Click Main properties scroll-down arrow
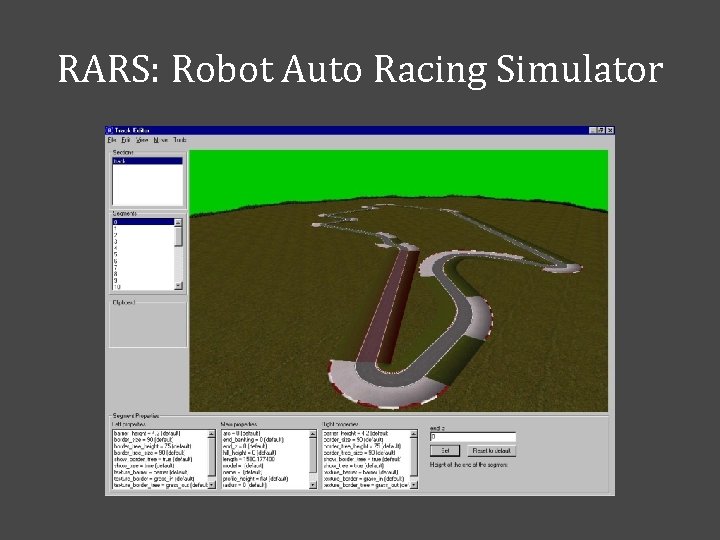 click(313, 484)
